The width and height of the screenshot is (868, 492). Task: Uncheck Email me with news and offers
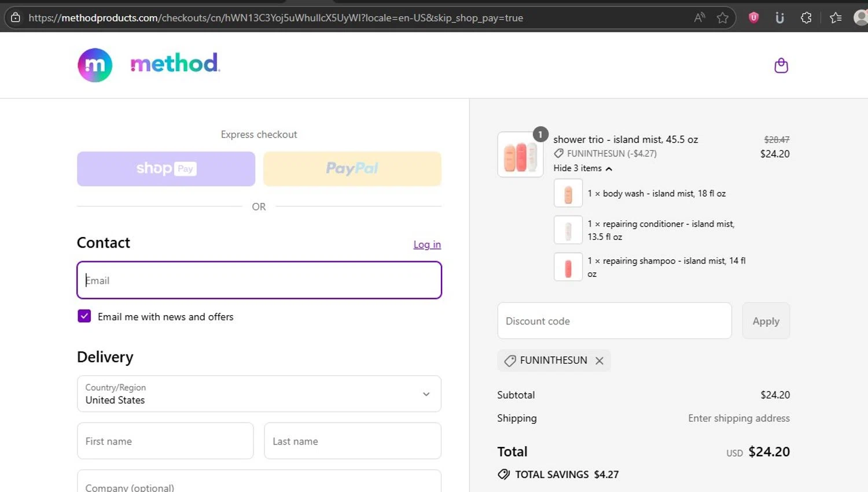point(84,316)
